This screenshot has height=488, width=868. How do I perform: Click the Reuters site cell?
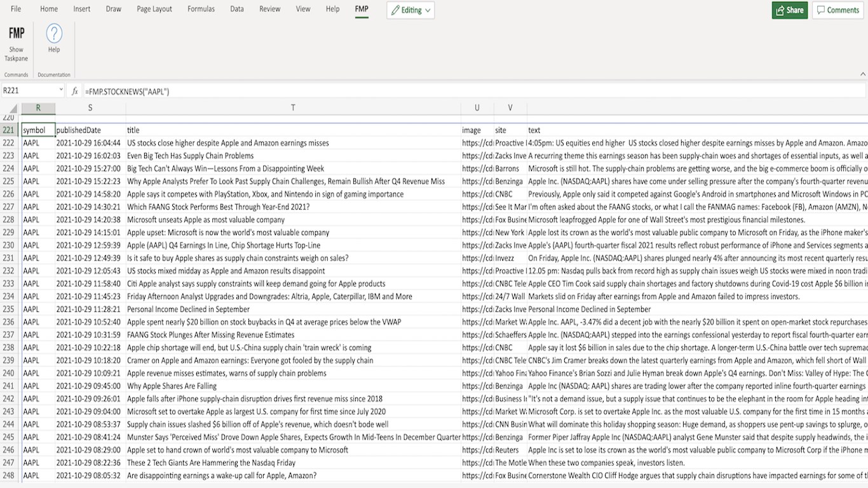[x=510, y=450]
